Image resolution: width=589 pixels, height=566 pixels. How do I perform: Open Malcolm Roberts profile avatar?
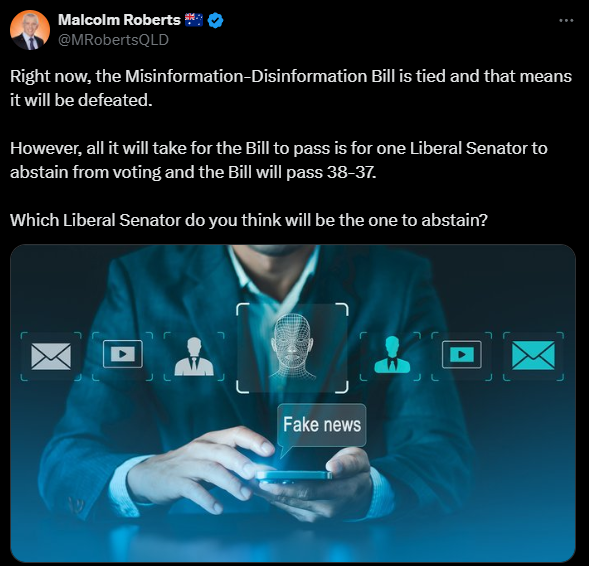click(30, 30)
